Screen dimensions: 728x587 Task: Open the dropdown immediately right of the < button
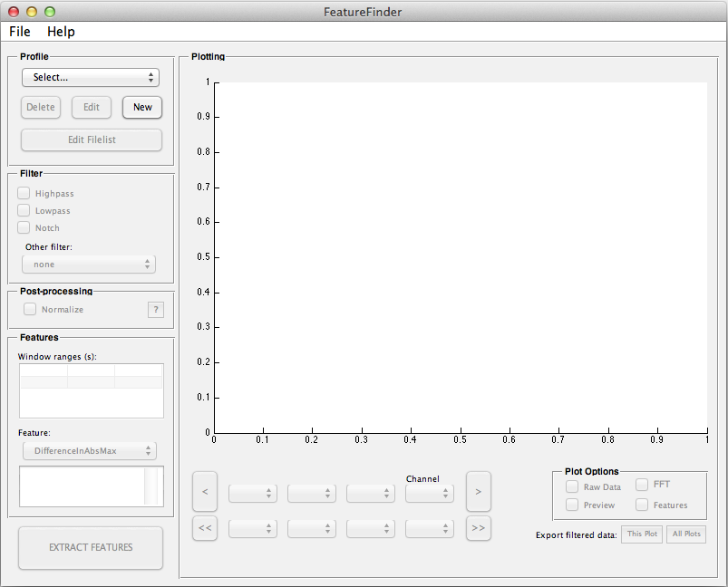pos(253,494)
